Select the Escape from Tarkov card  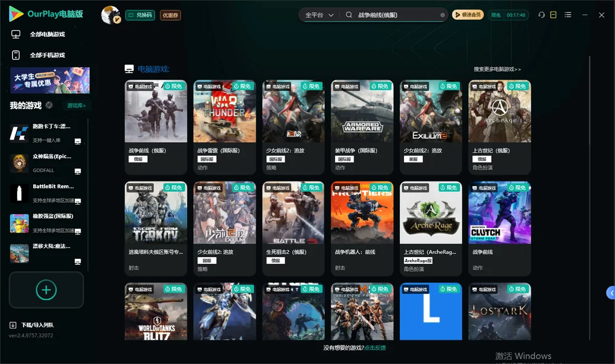click(x=156, y=229)
